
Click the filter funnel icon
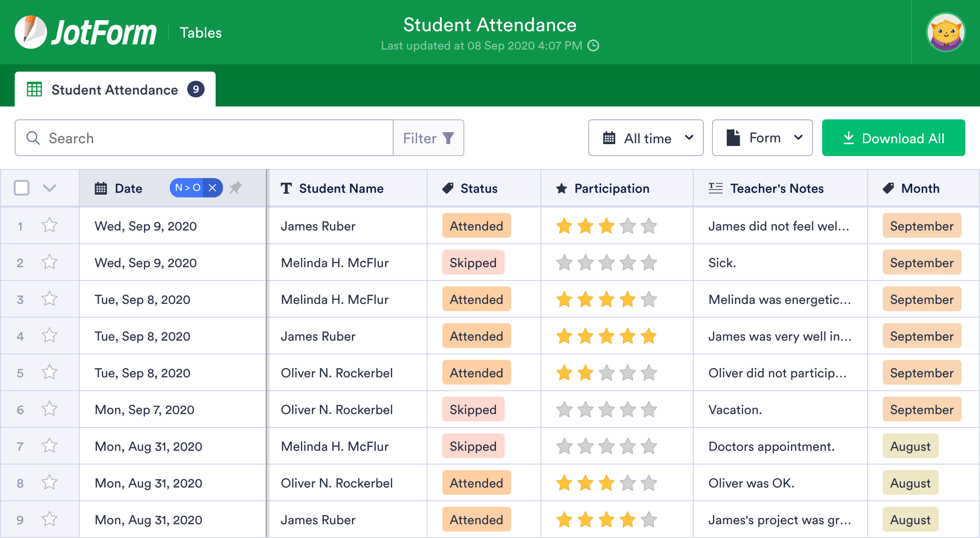tap(448, 138)
